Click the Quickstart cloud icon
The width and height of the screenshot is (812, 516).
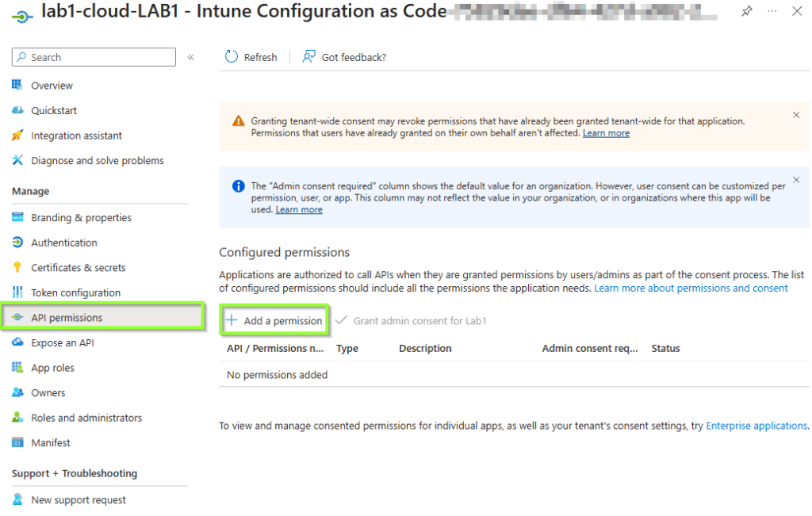(x=17, y=110)
